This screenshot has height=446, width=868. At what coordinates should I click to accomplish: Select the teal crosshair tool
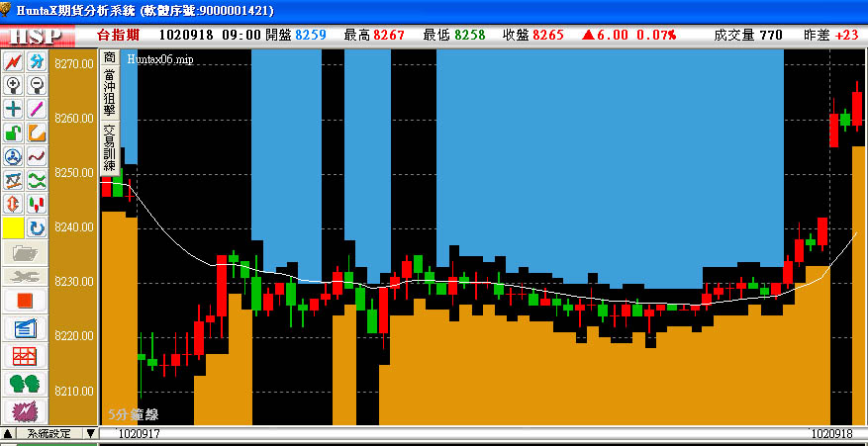[13, 109]
